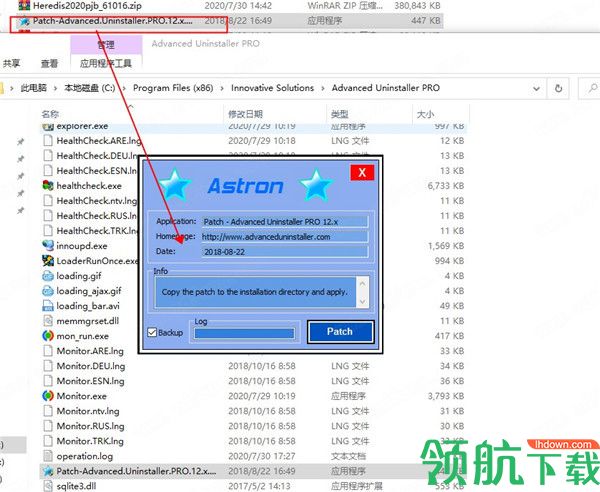Click the Date field showing 2018-08-22
Viewport: 600px width, 492px height.
[x=285, y=252]
